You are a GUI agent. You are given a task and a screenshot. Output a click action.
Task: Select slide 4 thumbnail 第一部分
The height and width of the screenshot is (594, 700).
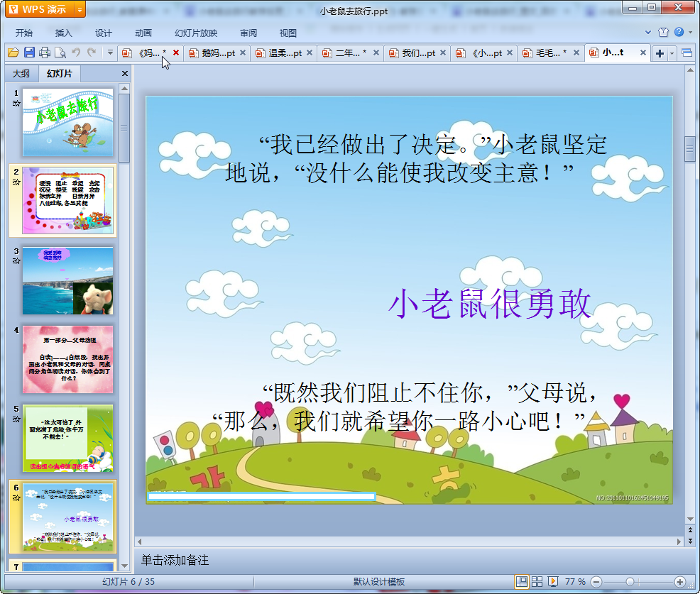click(x=68, y=359)
